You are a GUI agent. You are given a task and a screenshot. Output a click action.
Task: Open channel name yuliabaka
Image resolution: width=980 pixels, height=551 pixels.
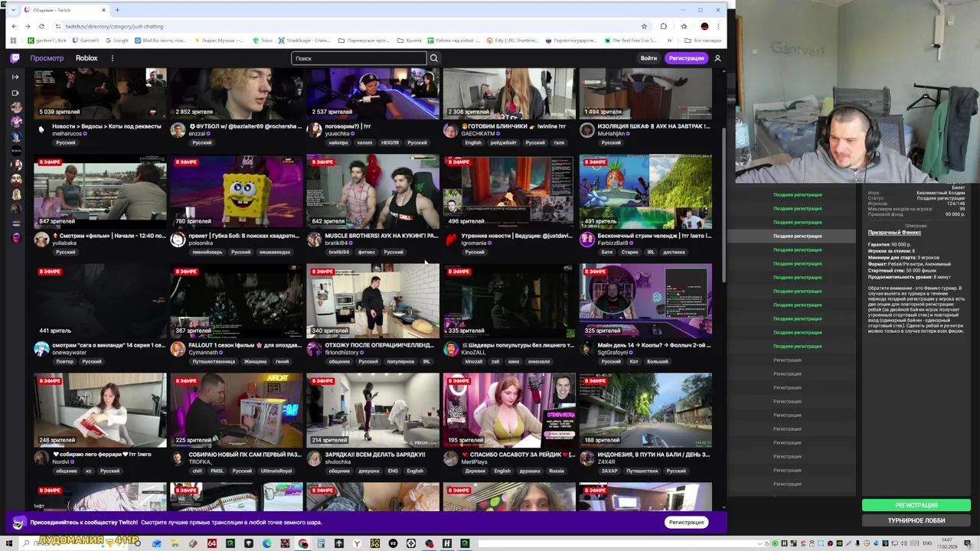pyautogui.click(x=64, y=243)
